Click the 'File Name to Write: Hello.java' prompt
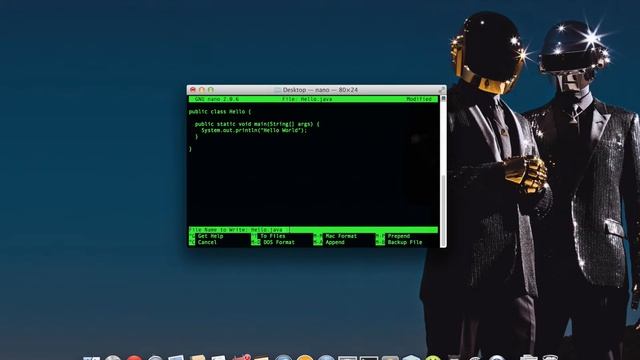Viewport: 640px width, 360px height. [x=236, y=230]
